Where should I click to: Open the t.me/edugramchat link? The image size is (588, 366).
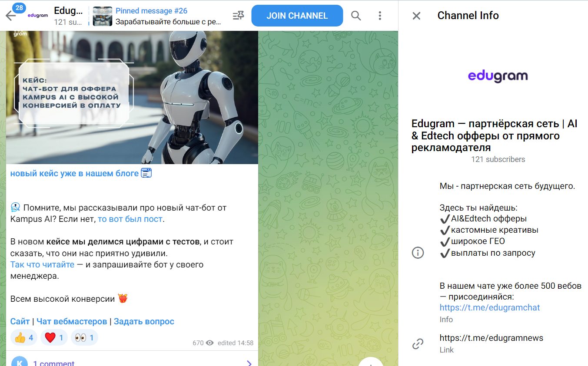point(490,307)
